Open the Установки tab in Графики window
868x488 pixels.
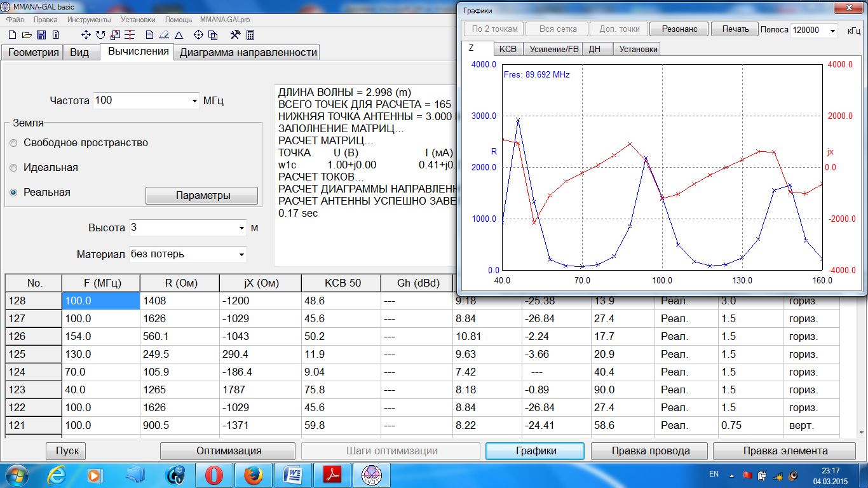[x=638, y=49]
